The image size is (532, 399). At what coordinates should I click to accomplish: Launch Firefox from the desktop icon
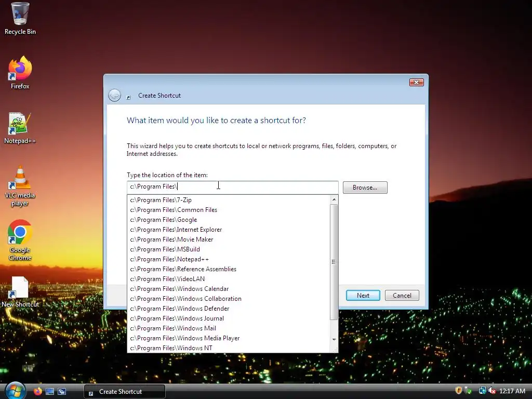[x=20, y=73]
